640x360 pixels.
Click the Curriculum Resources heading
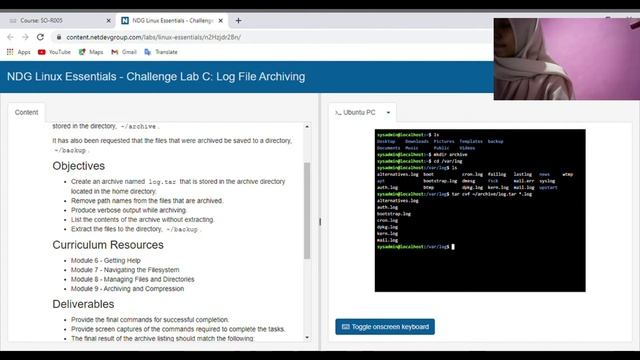point(108,244)
